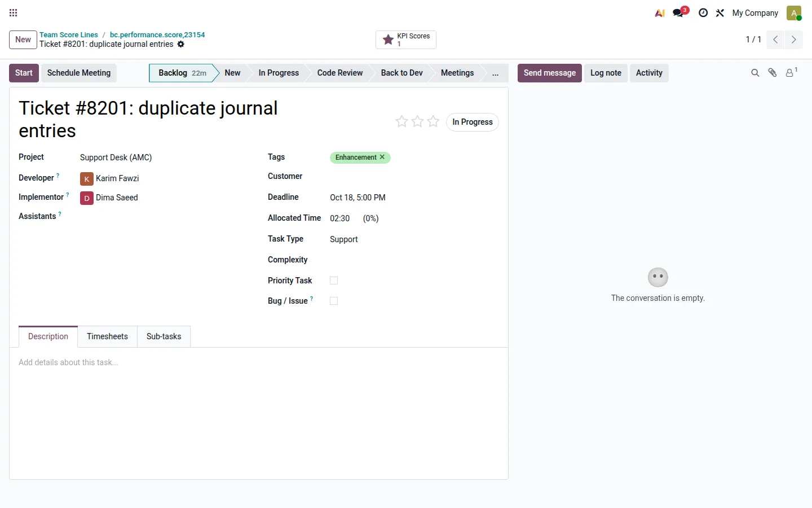The height and width of the screenshot is (508, 812).
Task: Remove the Enhancement tag with its x
Action: pos(382,157)
